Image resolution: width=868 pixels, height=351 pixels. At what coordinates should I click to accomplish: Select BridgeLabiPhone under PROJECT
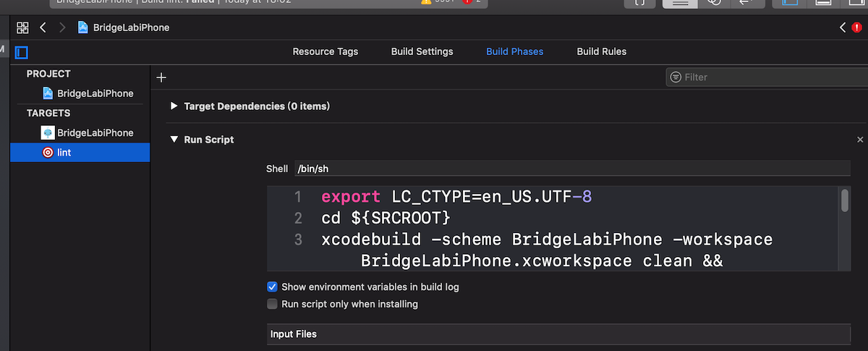click(x=88, y=93)
